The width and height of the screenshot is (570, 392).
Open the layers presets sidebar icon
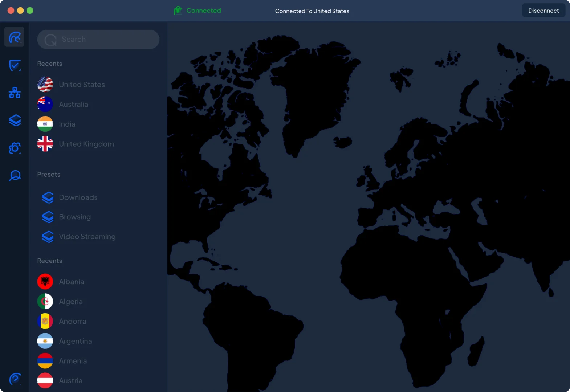click(15, 120)
